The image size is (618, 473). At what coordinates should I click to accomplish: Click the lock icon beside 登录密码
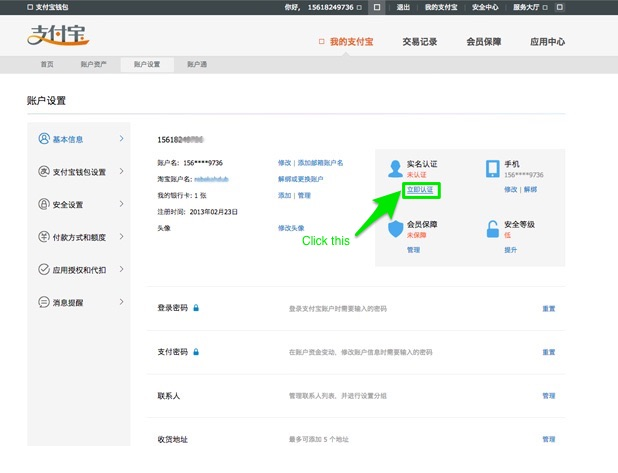tap(196, 308)
